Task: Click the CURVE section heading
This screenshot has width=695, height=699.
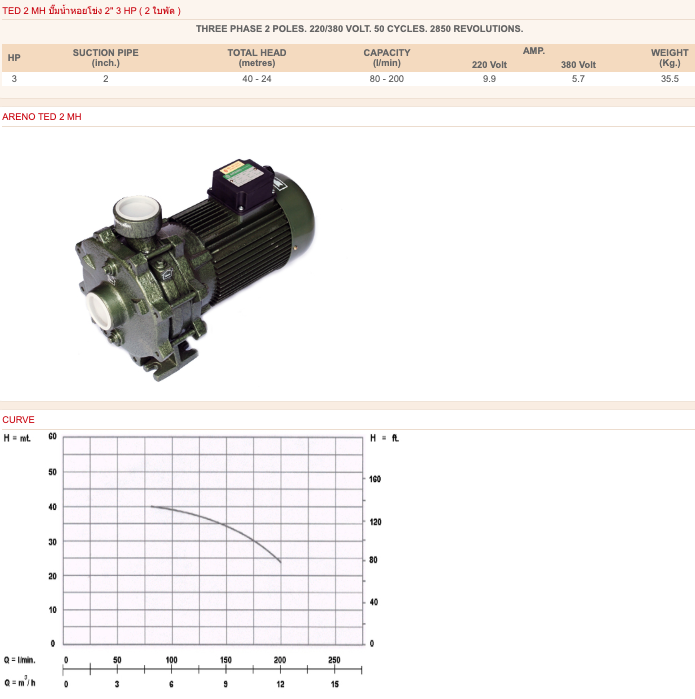Action: tap(18, 420)
